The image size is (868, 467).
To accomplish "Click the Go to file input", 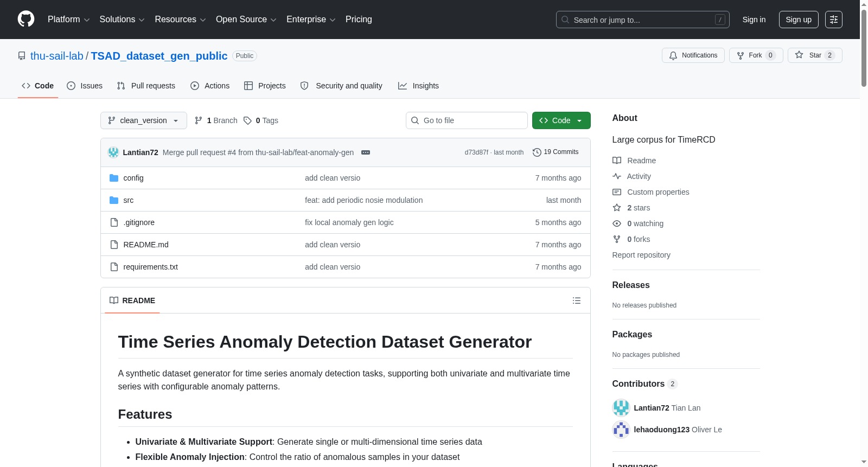I will pyautogui.click(x=467, y=120).
